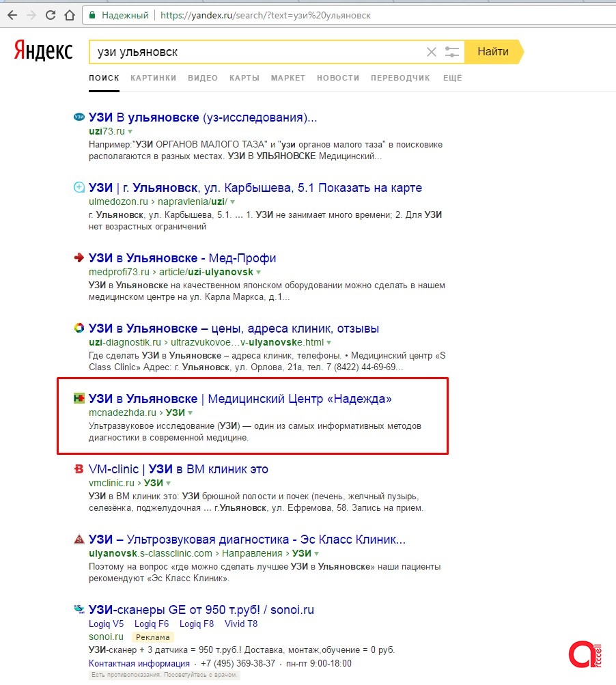The width and height of the screenshot is (616, 685).
Task: Open the browser home page icon
Action: point(70,15)
